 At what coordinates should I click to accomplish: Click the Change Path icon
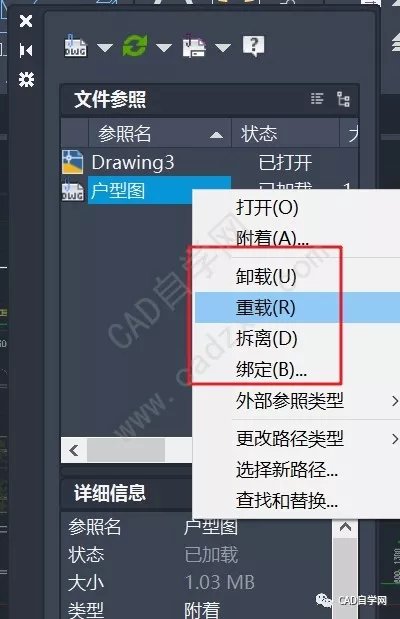pyautogui.click(x=193, y=46)
